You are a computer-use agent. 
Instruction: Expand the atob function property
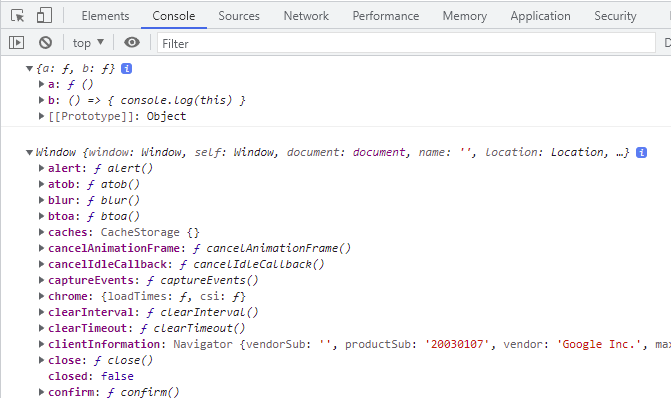click(42, 184)
